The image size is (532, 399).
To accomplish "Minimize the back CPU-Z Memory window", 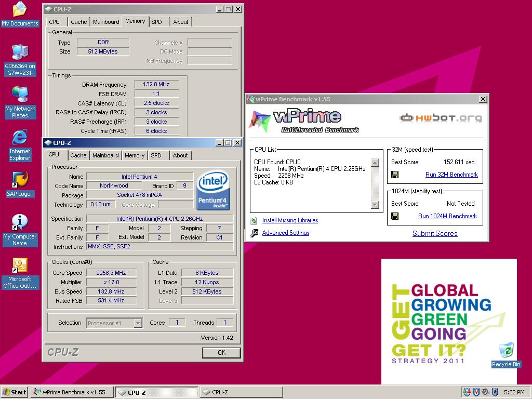I will (220, 9).
